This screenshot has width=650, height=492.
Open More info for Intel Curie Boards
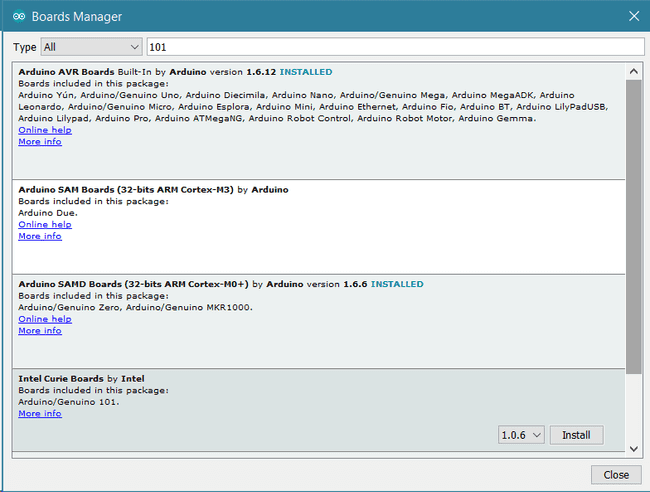click(x=40, y=414)
